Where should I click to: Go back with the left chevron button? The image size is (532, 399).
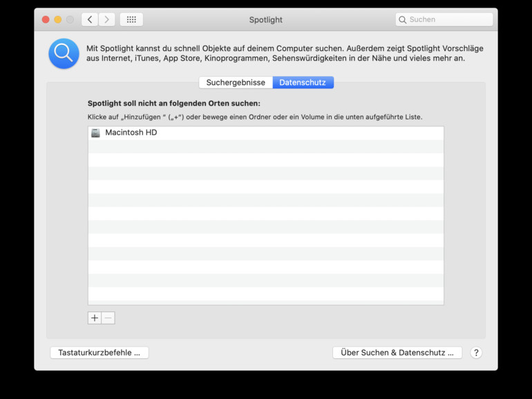pyautogui.click(x=90, y=19)
